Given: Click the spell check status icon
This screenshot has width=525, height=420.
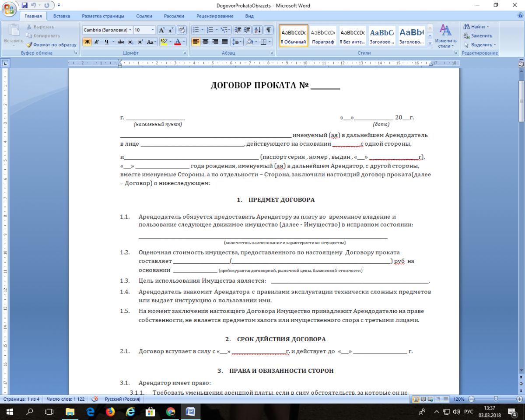Looking at the screenshot, I should coord(94,399).
